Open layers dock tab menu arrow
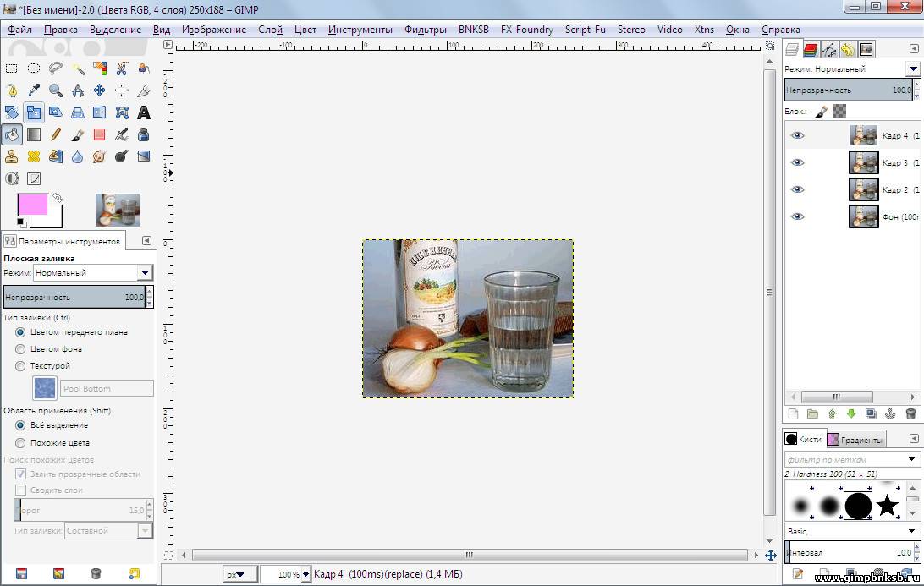 coord(914,49)
